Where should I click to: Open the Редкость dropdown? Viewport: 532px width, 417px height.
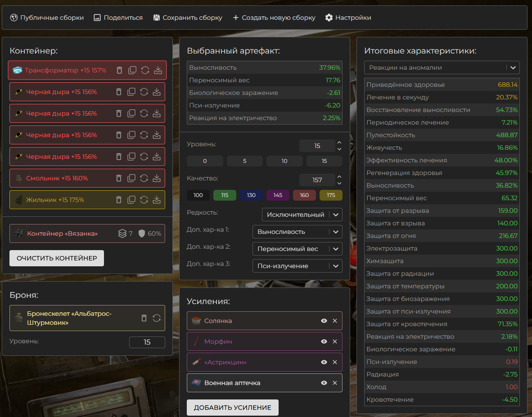tap(302, 215)
